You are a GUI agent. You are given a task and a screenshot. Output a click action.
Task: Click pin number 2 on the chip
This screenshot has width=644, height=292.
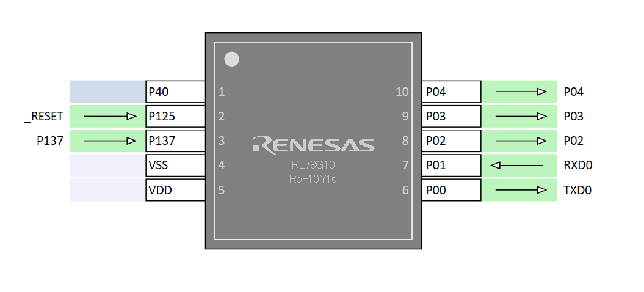coord(222,117)
